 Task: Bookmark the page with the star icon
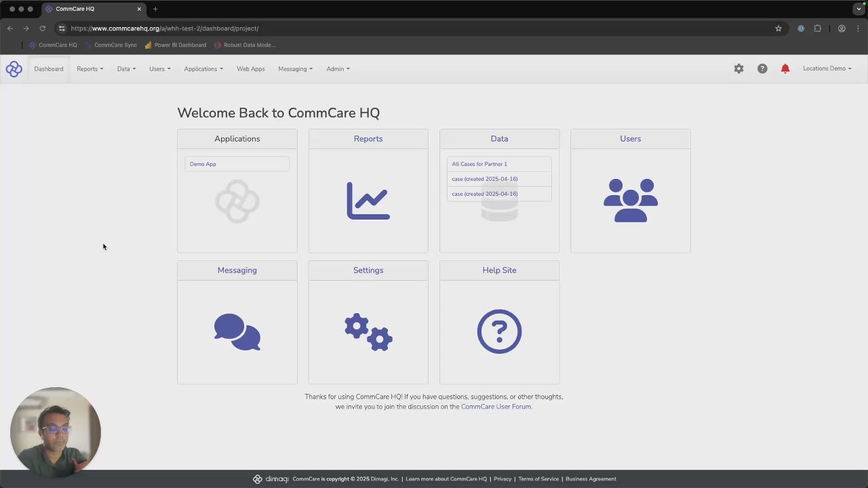point(778,28)
